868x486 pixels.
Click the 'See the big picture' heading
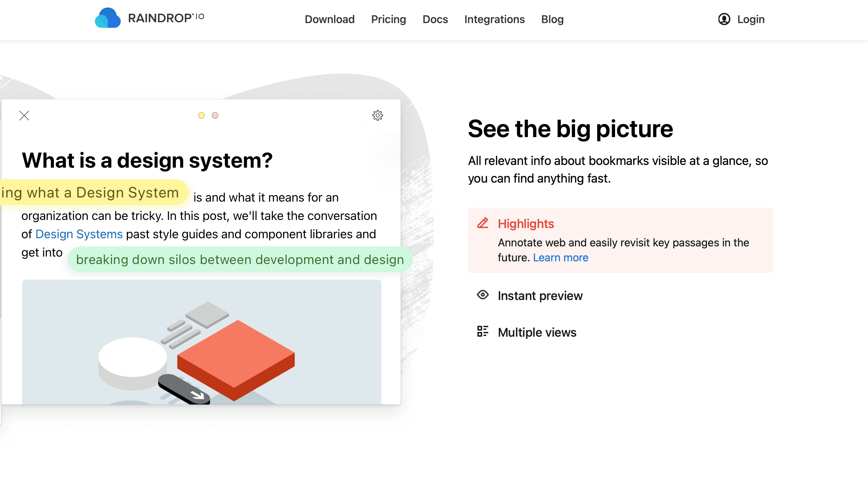tap(571, 129)
